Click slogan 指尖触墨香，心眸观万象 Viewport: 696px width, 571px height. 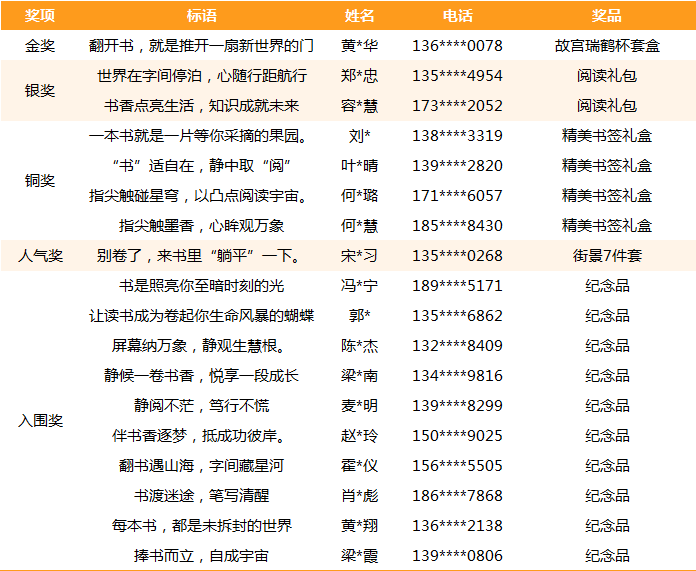[x=202, y=226]
